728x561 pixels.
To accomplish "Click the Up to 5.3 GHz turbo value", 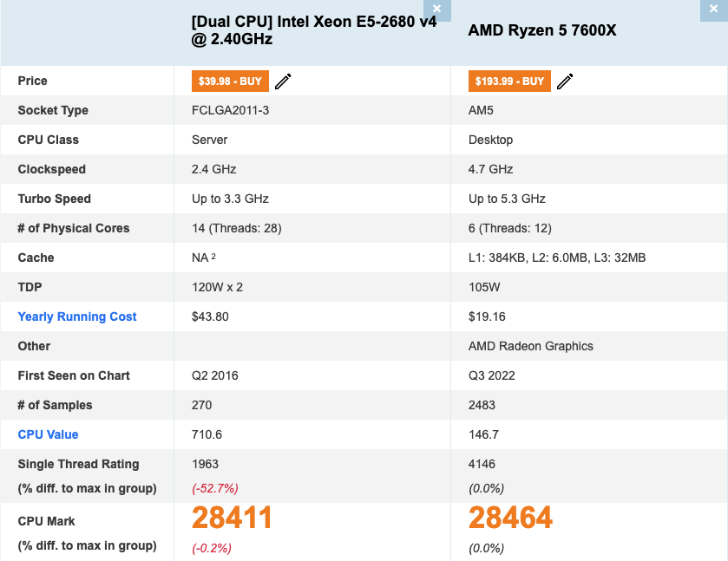I will (507, 199).
